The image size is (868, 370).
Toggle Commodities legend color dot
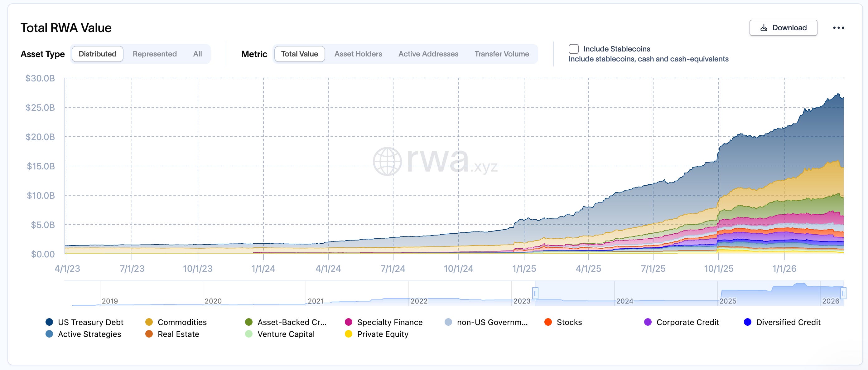pos(149,322)
